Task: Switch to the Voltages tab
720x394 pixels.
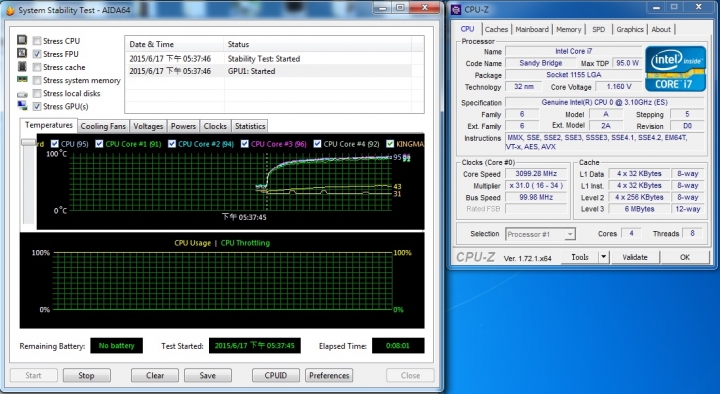Action: point(148,126)
